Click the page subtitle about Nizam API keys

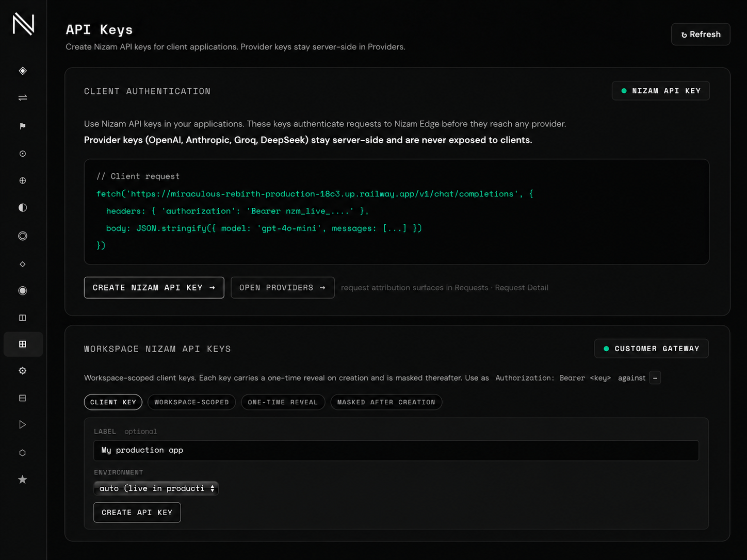click(x=235, y=47)
